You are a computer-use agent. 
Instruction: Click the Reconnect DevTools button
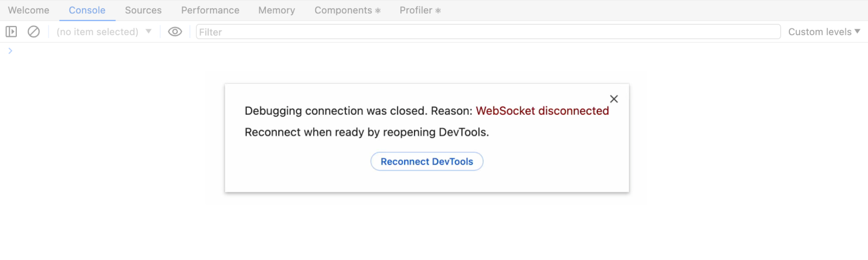(x=427, y=161)
